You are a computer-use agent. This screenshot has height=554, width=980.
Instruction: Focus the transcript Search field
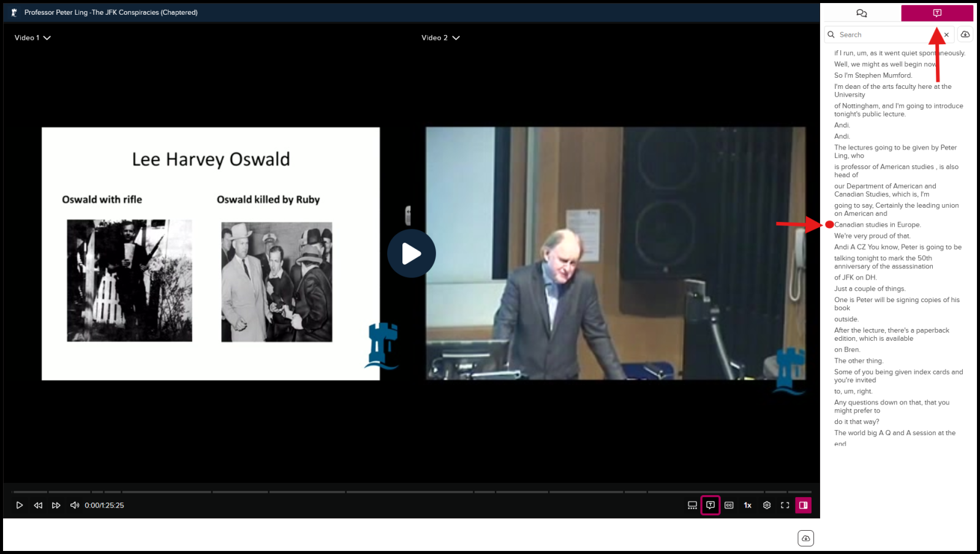coord(889,34)
